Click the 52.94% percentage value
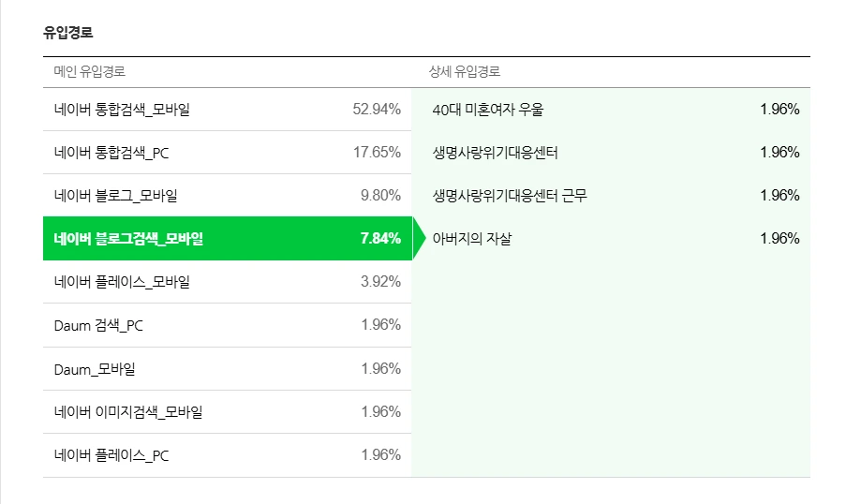 [377, 110]
